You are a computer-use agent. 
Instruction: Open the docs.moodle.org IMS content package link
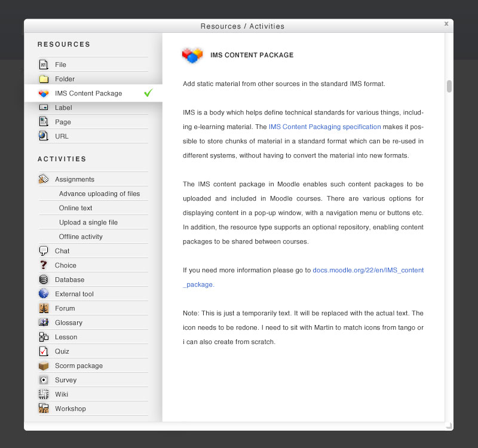pos(368,270)
